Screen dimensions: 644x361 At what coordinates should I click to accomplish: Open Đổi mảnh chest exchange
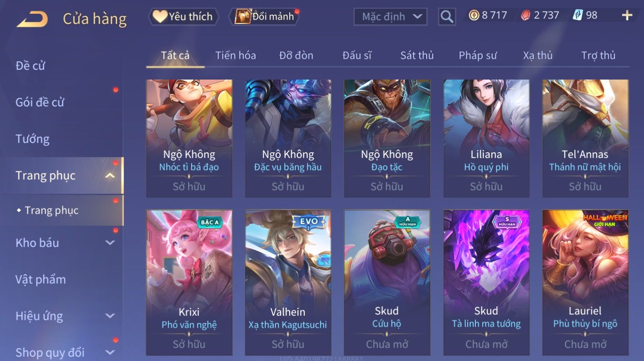[x=265, y=17]
